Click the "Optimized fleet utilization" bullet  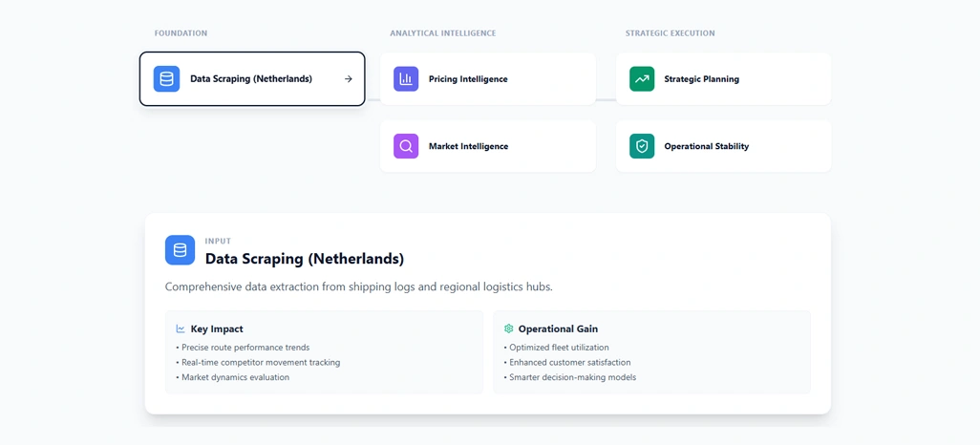click(559, 348)
